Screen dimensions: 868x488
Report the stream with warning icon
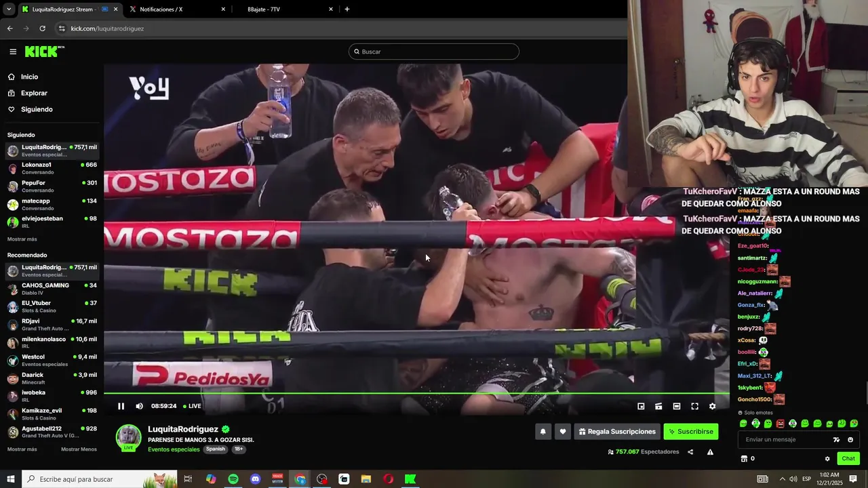[710, 452]
